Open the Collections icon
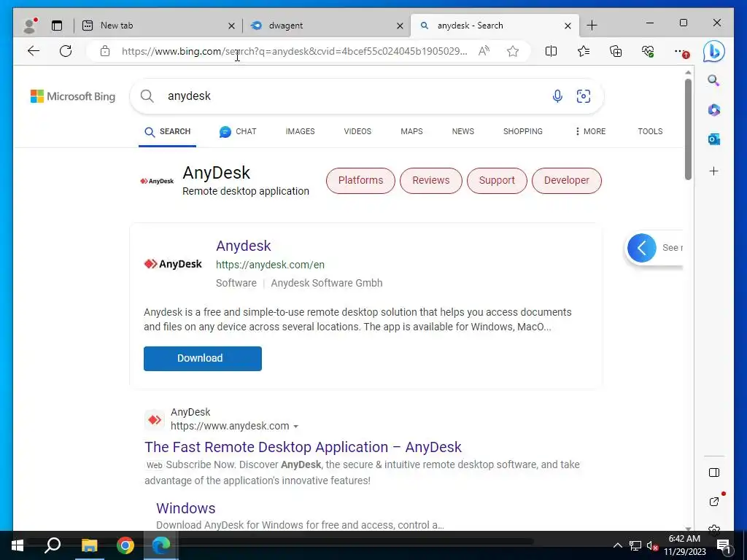The image size is (747, 560). click(616, 51)
